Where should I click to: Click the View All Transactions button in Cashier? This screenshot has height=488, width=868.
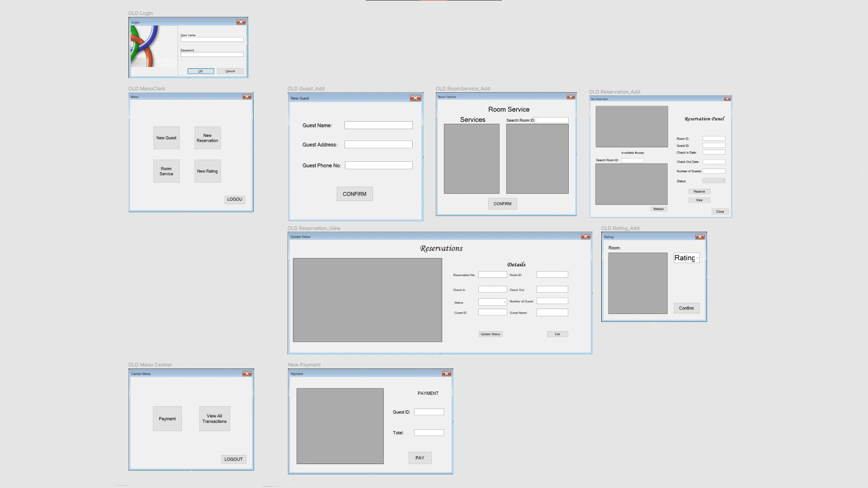point(214,418)
